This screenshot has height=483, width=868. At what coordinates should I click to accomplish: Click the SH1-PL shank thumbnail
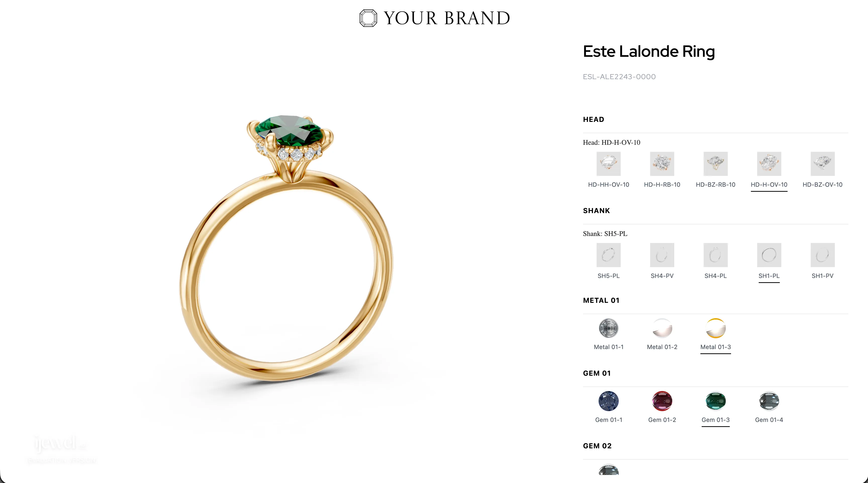click(x=769, y=255)
